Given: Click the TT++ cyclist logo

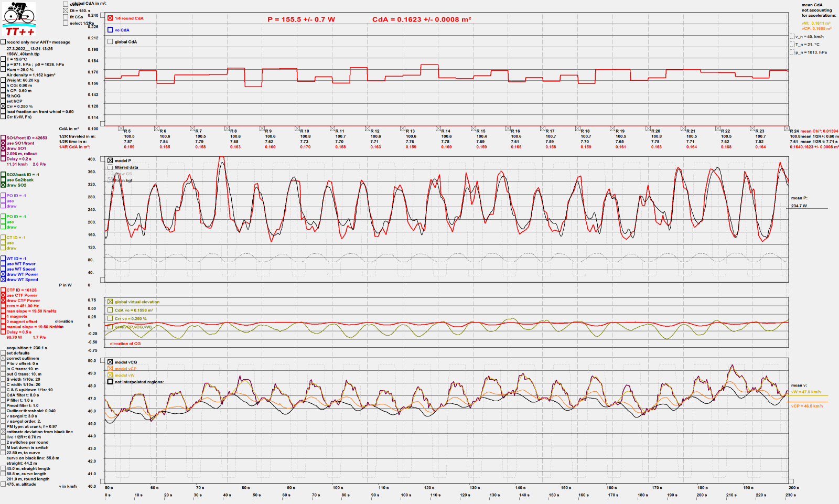Looking at the screenshot, I should (x=19, y=18).
